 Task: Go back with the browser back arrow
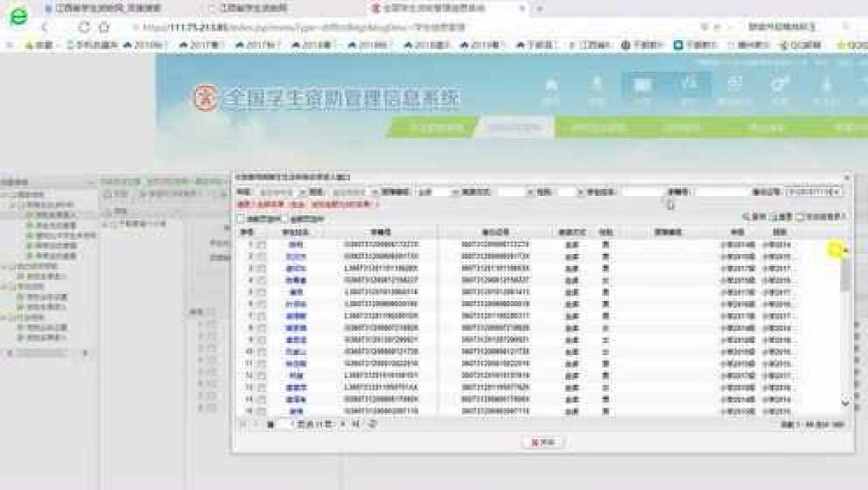click(x=45, y=27)
